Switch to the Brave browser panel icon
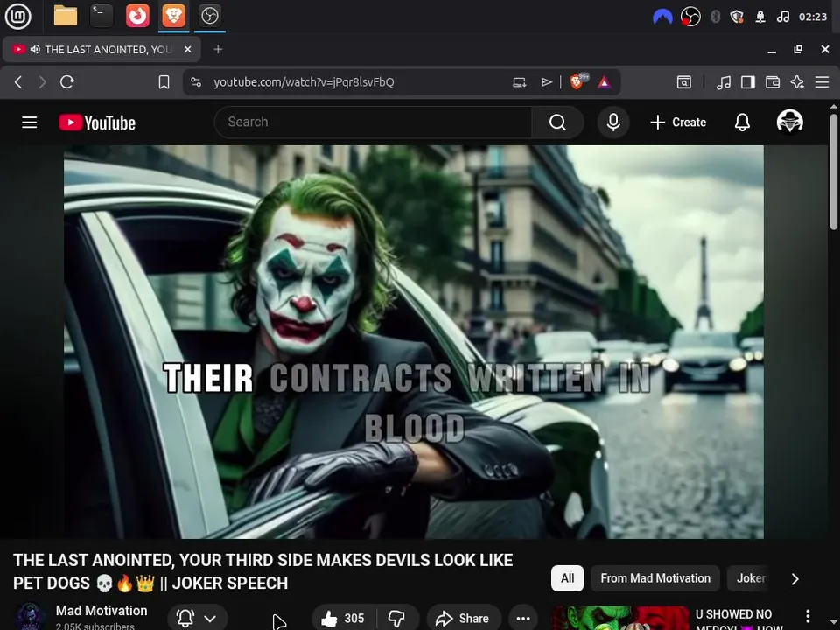This screenshot has width=840, height=630. (x=173, y=16)
